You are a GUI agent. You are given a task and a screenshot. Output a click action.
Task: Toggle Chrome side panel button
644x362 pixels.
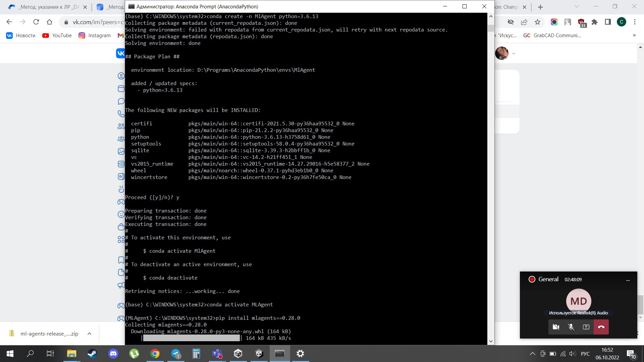[x=608, y=22]
